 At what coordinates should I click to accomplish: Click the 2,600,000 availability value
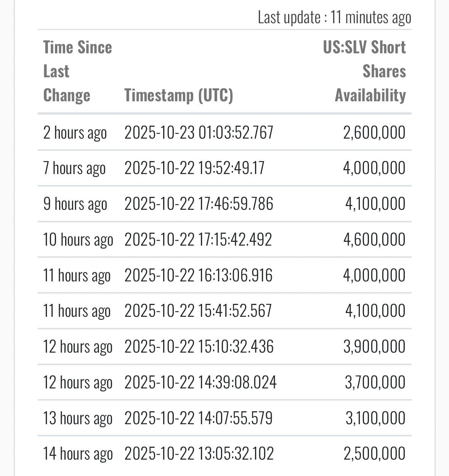point(374,133)
